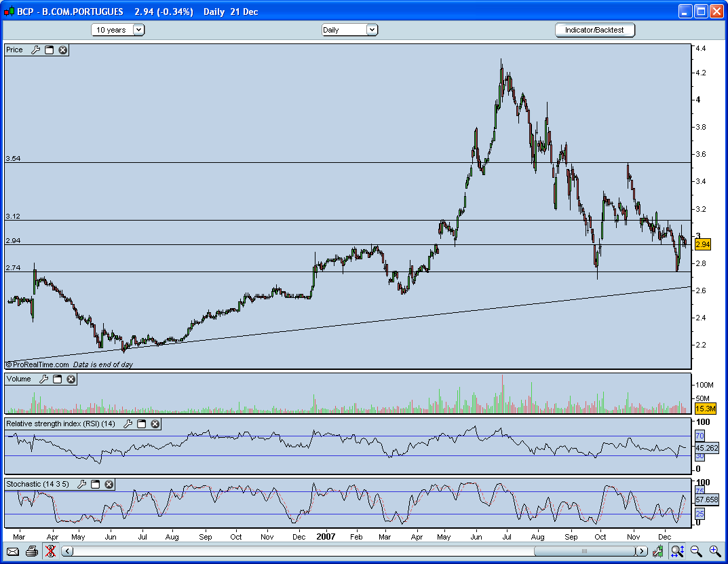The width and height of the screenshot is (728, 564).
Task: Close the Price panel
Action: pyautogui.click(x=62, y=50)
